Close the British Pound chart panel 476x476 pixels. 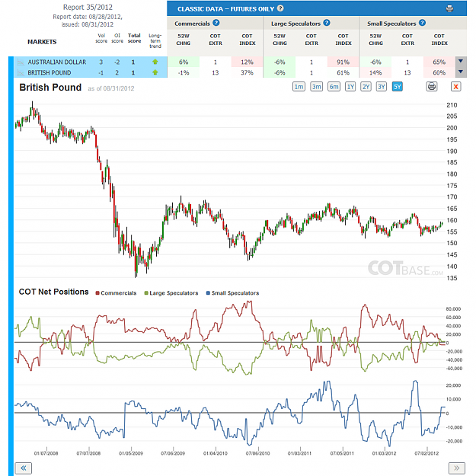(x=455, y=87)
